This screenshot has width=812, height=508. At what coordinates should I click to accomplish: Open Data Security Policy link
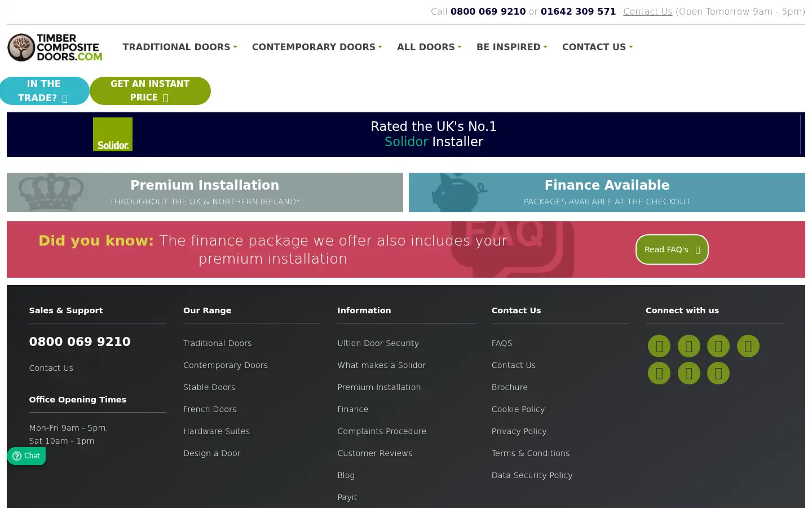[532, 475]
